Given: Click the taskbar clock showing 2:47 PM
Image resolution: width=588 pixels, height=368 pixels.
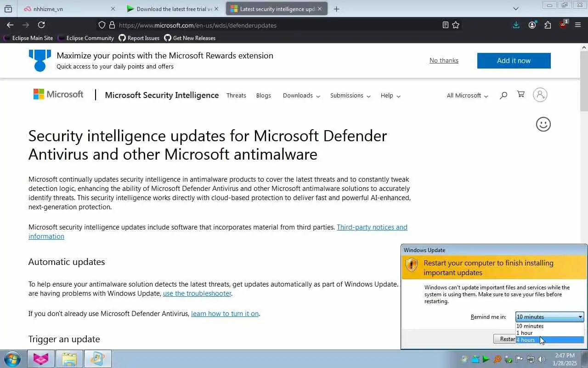Looking at the screenshot, I should (565, 359).
